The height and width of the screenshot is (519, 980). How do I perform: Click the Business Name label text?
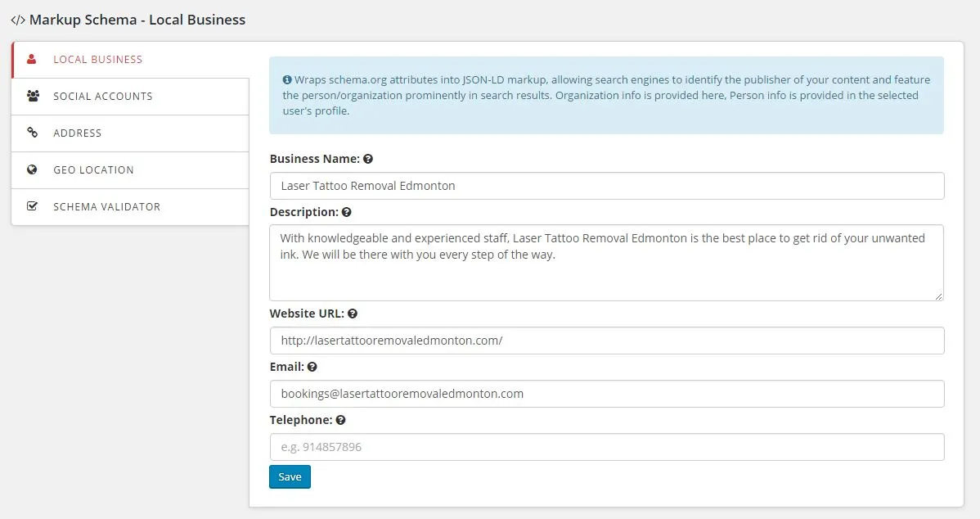(314, 159)
